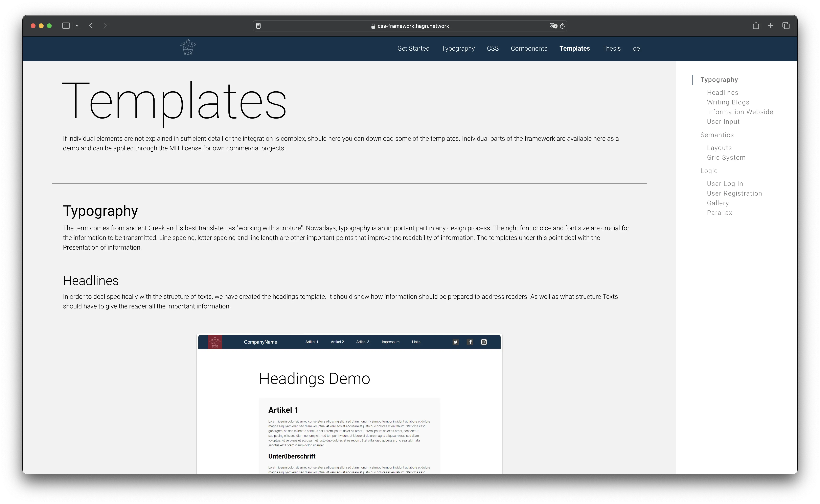Click the Headings Demo preview thumbnail

pos(349,403)
